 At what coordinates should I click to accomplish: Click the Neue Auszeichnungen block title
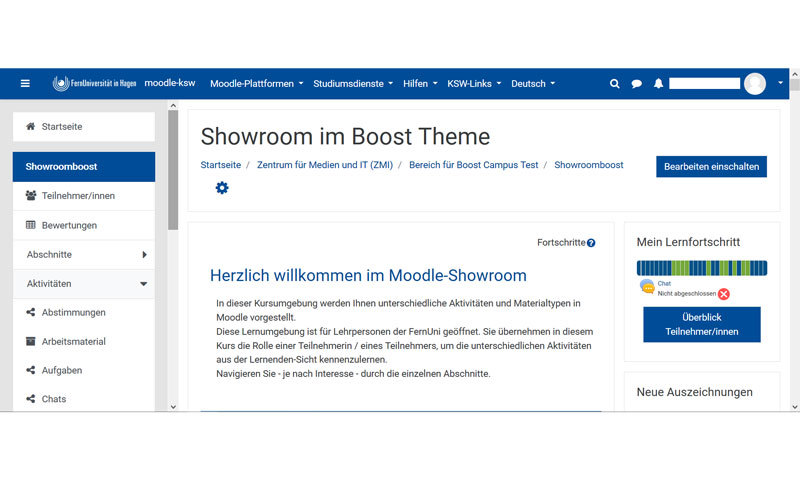click(x=694, y=392)
